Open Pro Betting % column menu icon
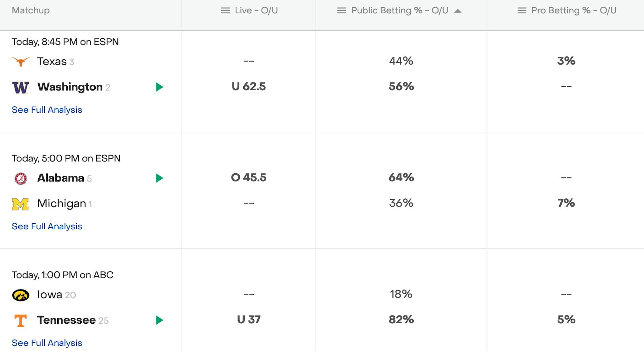The height and width of the screenshot is (351, 644). click(x=522, y=11)
